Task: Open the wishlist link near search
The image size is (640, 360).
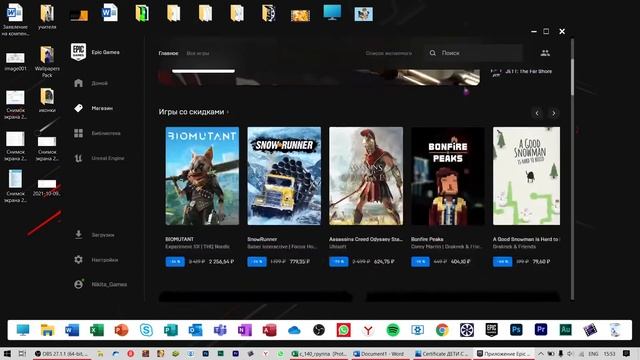Action: point(389,53)
